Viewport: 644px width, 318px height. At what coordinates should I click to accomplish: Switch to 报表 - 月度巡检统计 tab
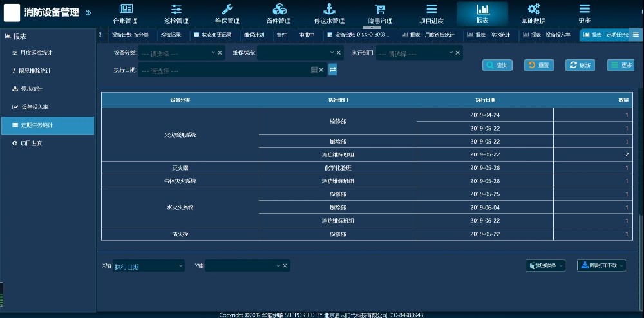tap(429, 35)
